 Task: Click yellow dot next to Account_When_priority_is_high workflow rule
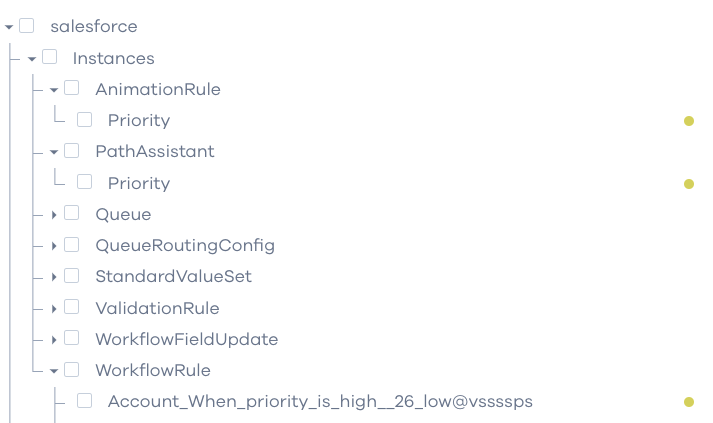pos(688,402)
